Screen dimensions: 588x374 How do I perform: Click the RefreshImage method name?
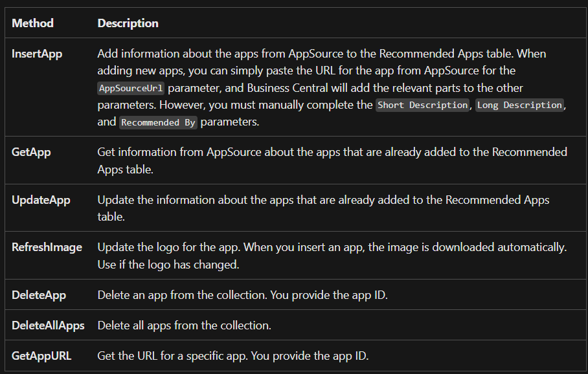(x=47, y=247)
